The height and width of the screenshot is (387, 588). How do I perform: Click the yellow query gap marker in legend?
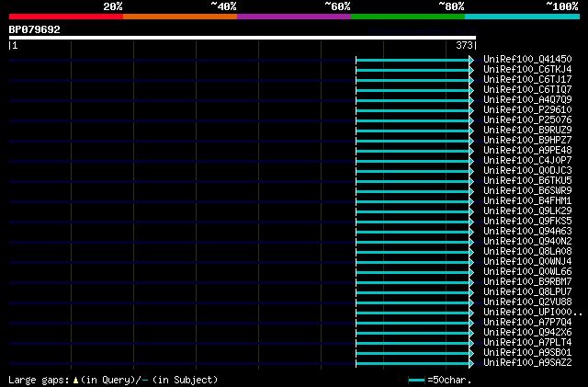tap(75, 381)
